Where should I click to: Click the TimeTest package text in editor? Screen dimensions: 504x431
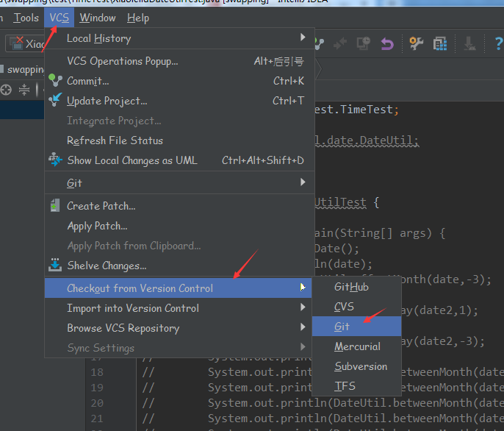pyautogui.click(x=367, y=110)
